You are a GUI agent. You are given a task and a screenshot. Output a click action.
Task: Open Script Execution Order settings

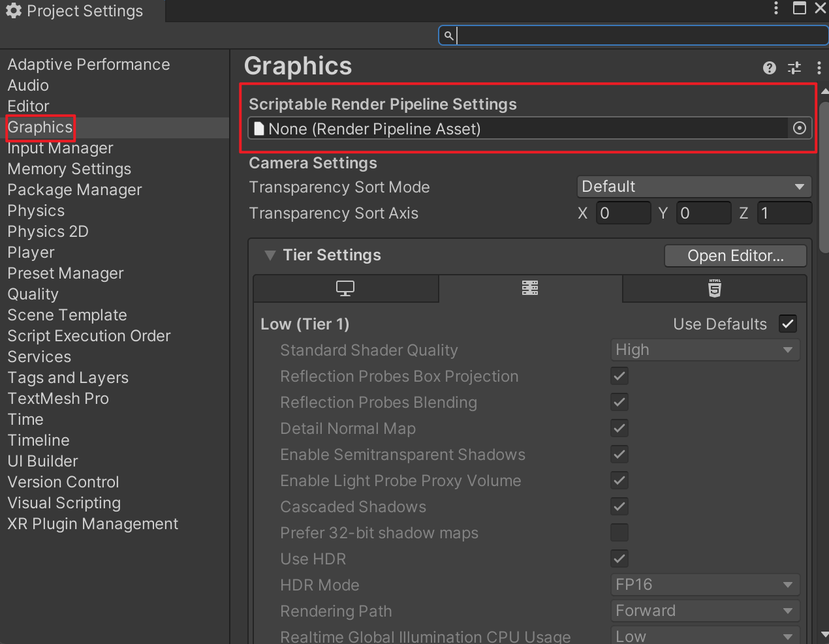tap(89, 336)
